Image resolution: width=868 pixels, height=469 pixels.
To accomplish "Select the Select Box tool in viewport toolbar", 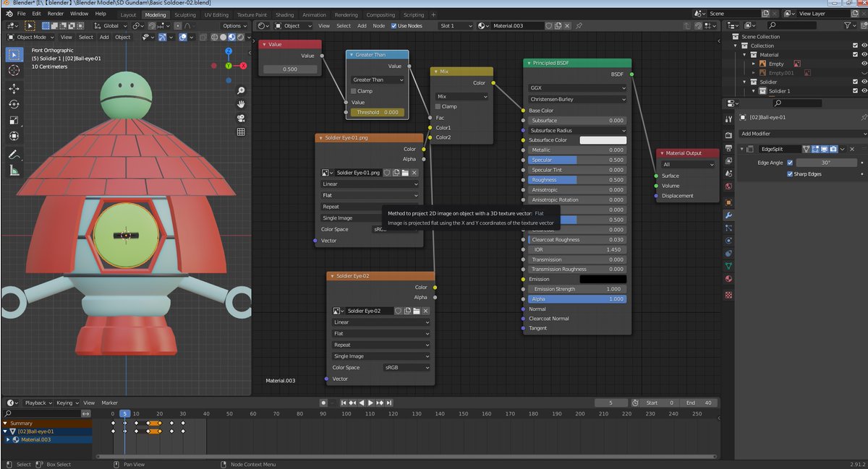I will (x=14, y=54).
